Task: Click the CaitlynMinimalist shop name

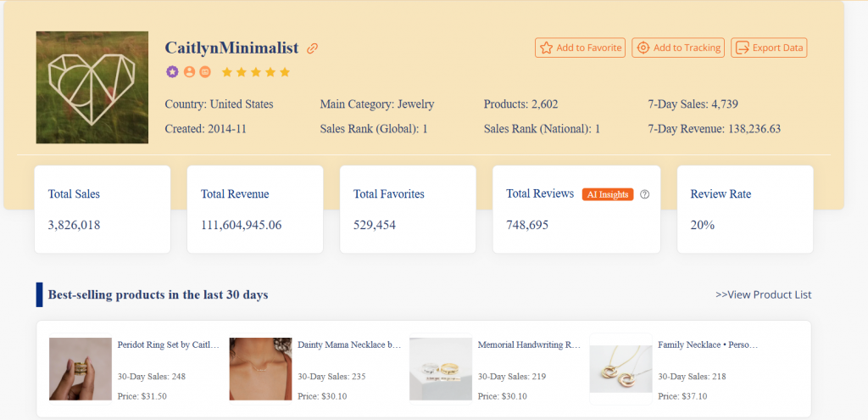Action: [232, 48]
